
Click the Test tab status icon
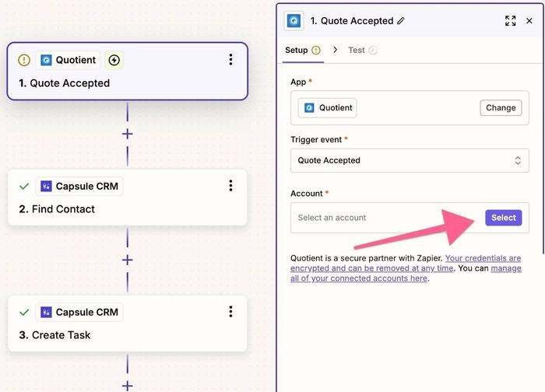tap(373, 51)
